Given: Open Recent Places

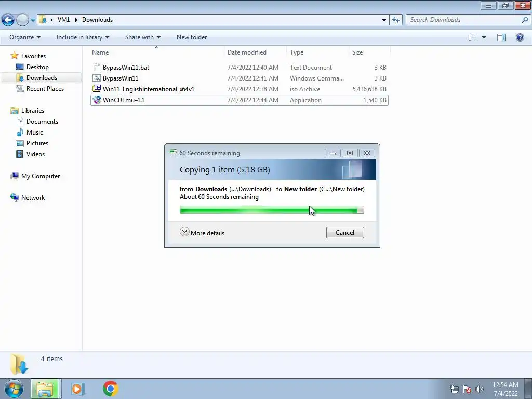Looking at the screenshot, I should pyautogui.click(x=45, y=88).
